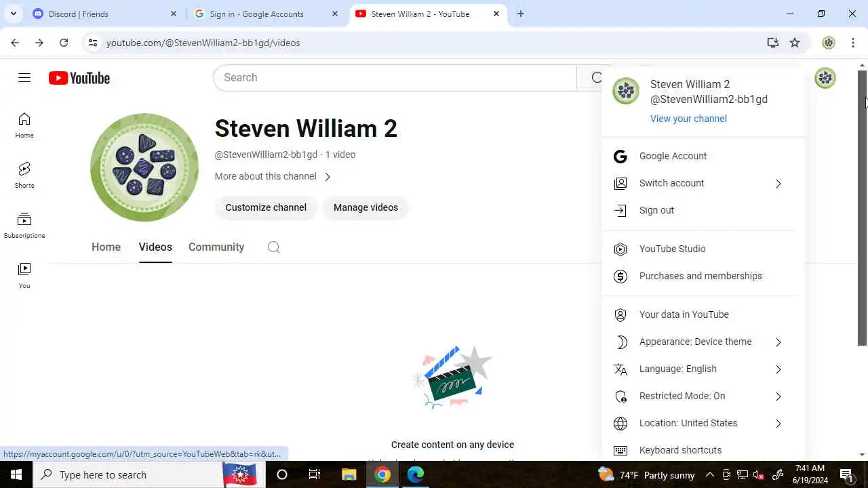Go to Home in the sidebar
This screenshot has width=868, height=488.
[x=24, y=126]
